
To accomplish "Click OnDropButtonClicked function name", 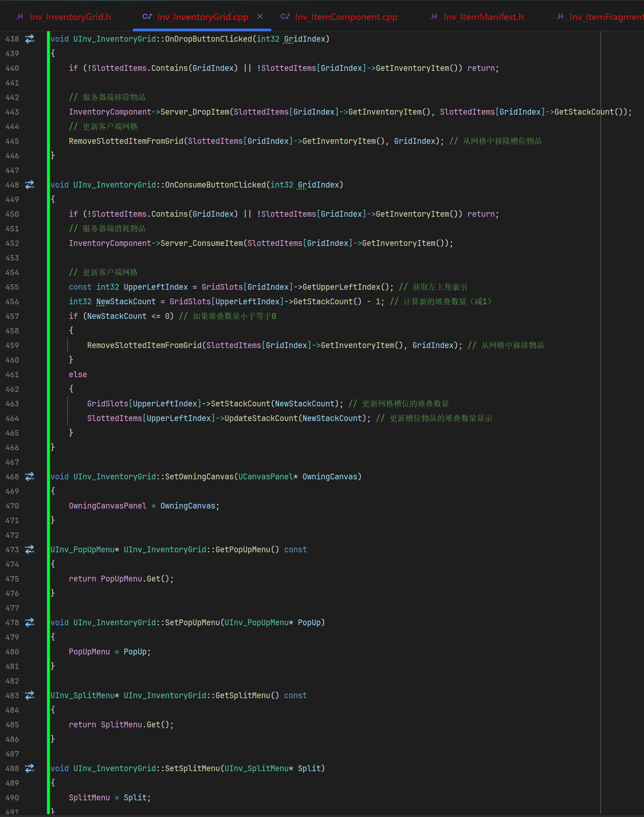I will (209, 39).
